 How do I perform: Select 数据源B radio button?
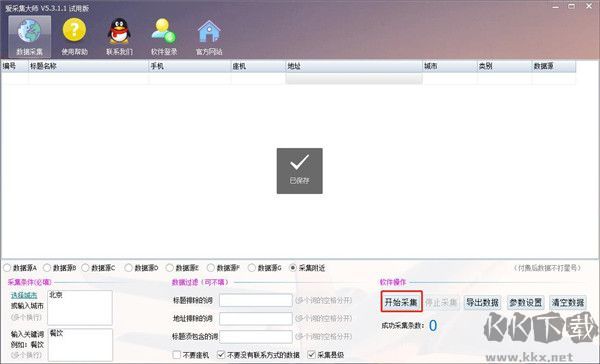(x=47, y=268)
